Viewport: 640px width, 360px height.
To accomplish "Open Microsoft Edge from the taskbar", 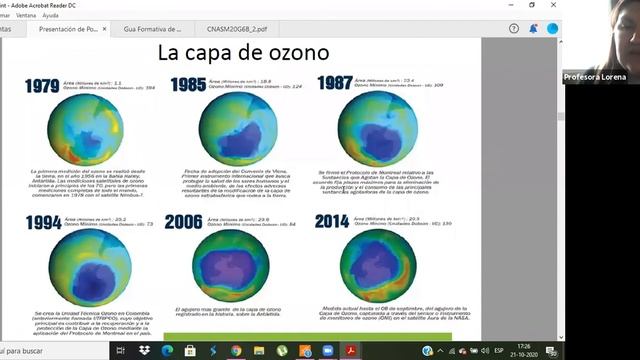I will click(167, 351).
